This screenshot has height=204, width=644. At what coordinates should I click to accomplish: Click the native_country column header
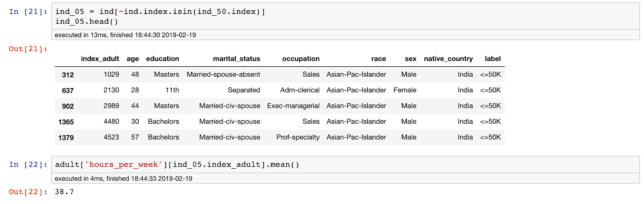448,59
